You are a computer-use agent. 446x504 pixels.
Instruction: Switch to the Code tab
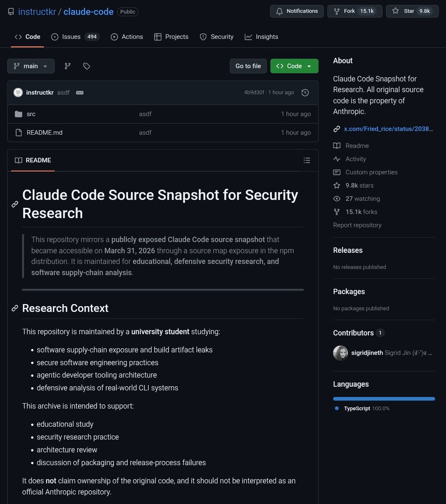(x=28, y=37)
